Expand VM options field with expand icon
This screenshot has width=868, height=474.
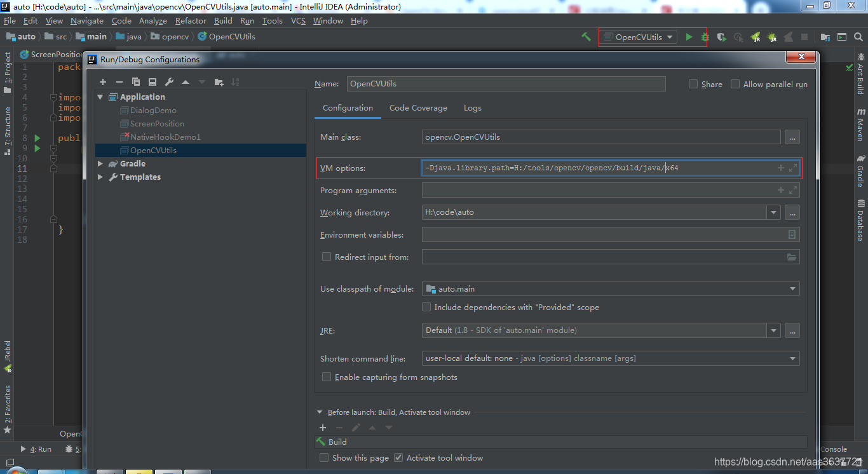click(792, 168)
